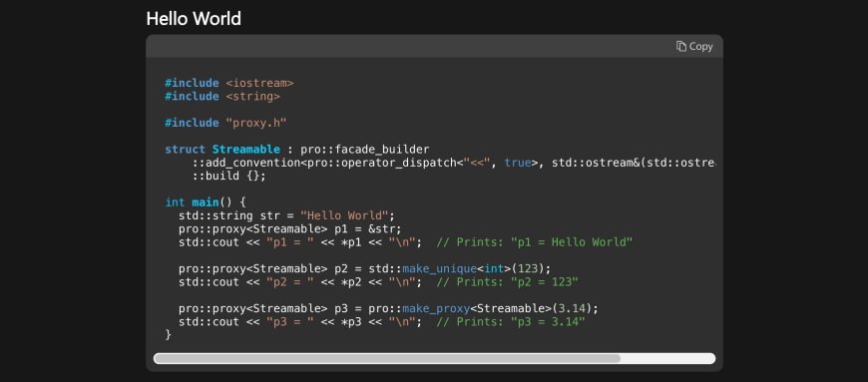Click the main function name
Screen dimensions: 868x382
(206, 202)
